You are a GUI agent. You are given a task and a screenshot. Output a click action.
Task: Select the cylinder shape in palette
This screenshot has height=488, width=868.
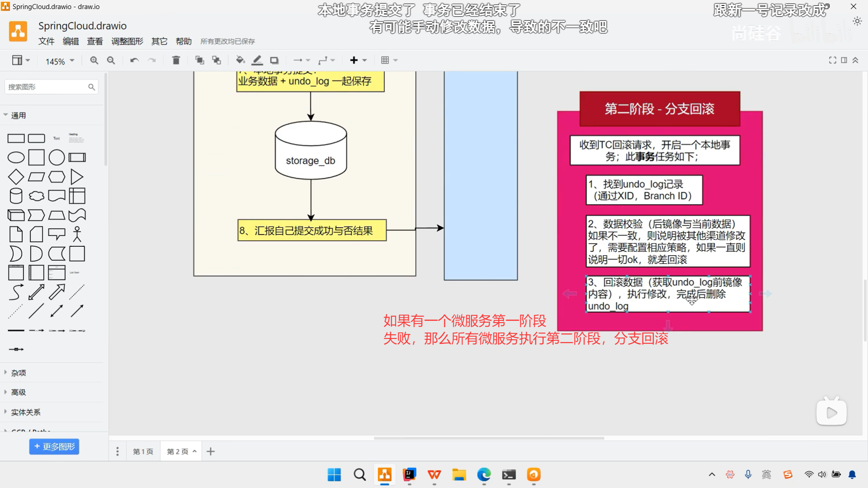16,196
